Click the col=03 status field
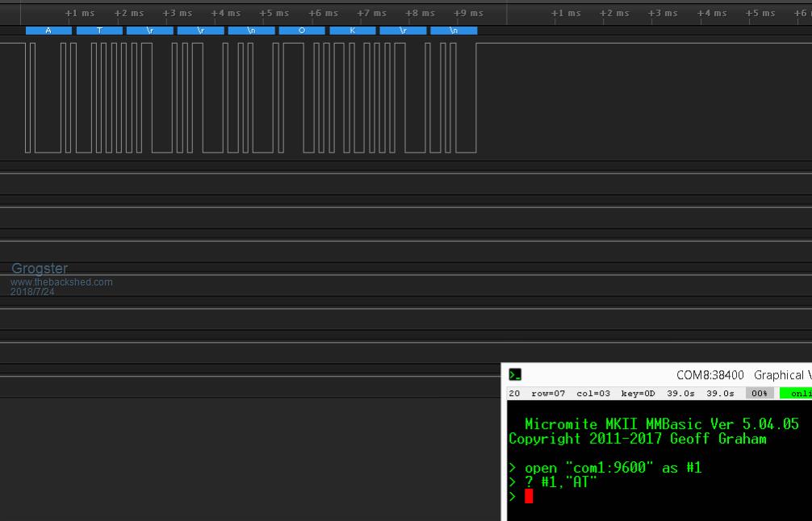 592,394
